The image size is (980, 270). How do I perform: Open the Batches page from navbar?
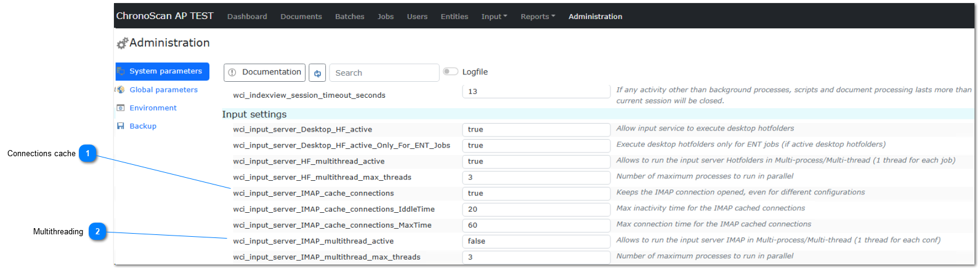coord(349,17)
